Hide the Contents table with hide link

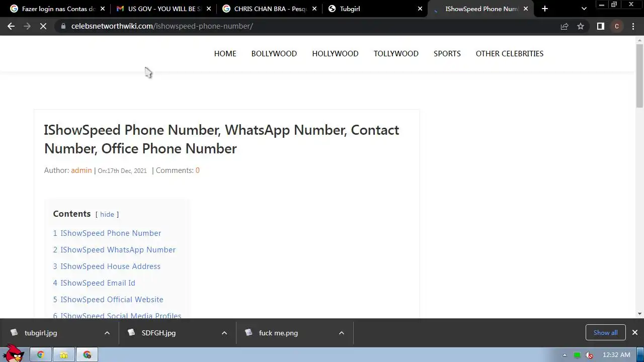pos(107,214)
